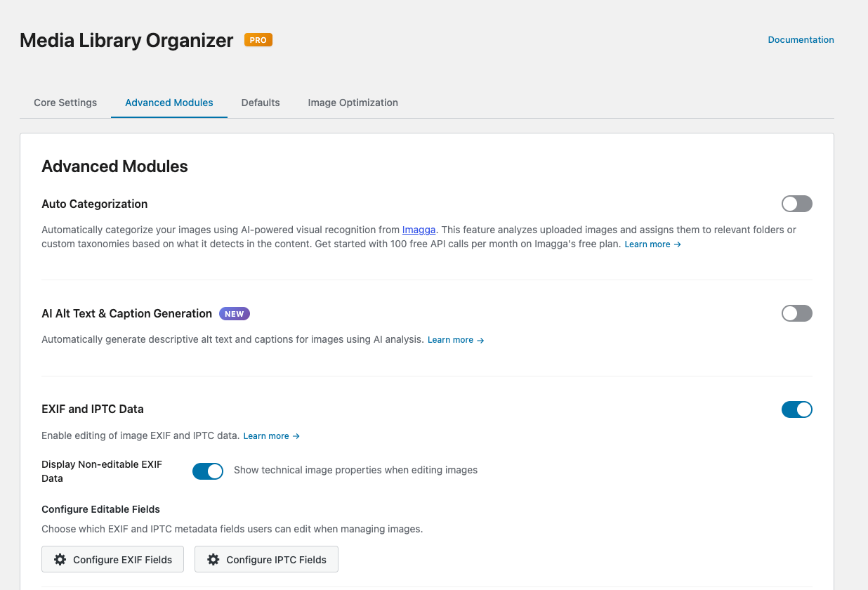Click Learn more under Auto Categorization
Screen dimensions: 868x590
(x=652, y=244)
